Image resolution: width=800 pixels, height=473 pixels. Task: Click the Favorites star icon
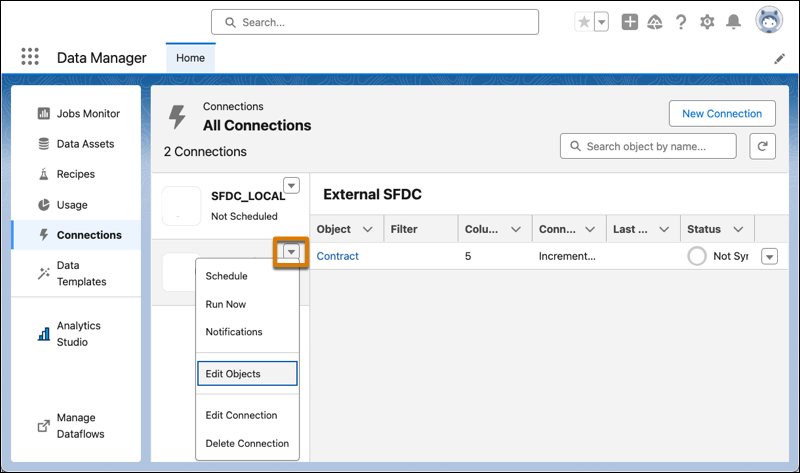(x=584, y=22)
